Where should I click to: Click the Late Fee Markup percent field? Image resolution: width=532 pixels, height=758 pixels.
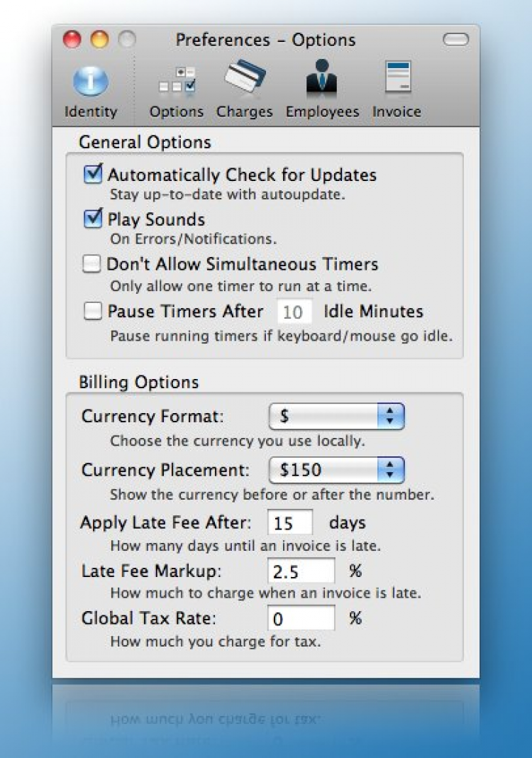coord(301,571)
